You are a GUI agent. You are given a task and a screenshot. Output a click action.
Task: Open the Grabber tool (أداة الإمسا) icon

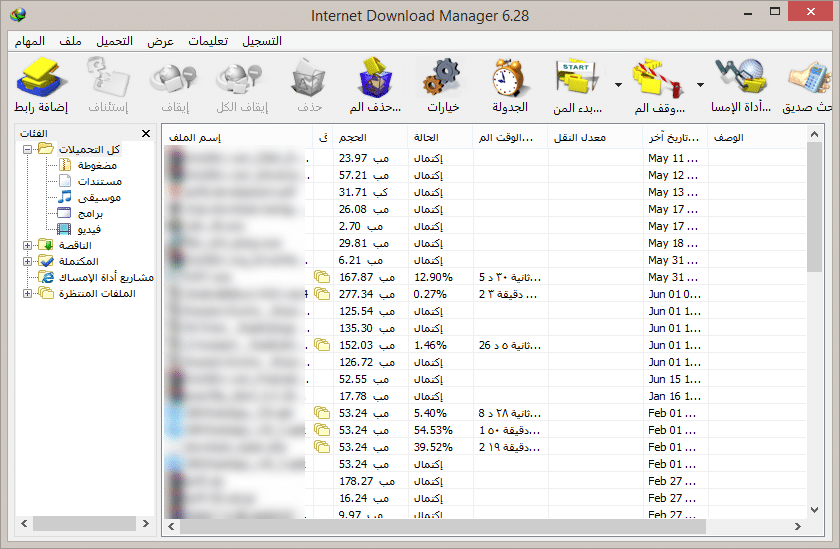tap(741, 78)
